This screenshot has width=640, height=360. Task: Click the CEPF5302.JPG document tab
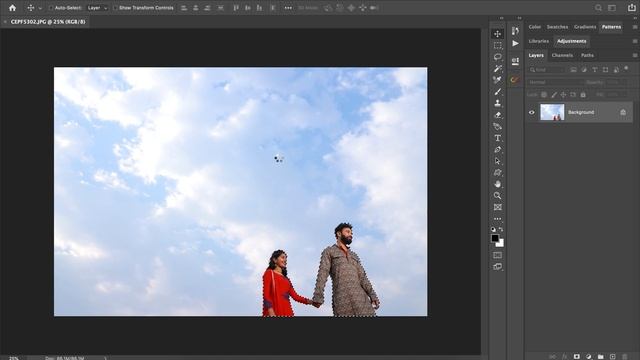pos(48,22)
